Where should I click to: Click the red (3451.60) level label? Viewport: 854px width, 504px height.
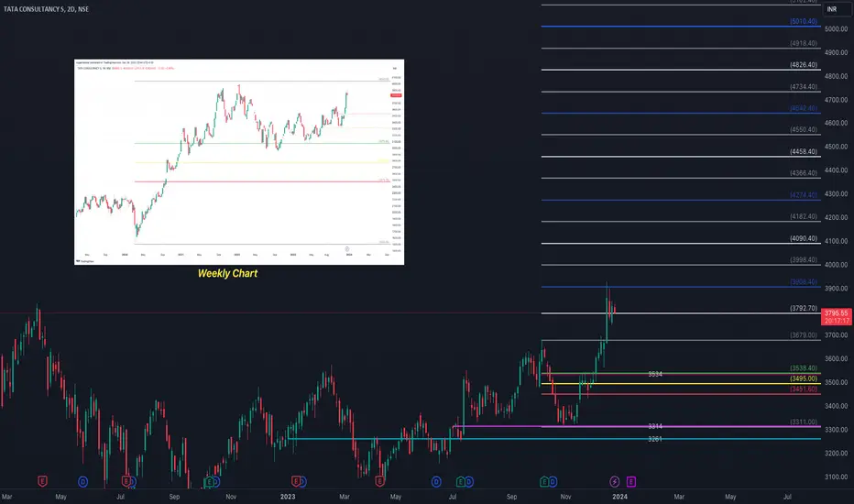pyautogui.click(x=804, y=389)
